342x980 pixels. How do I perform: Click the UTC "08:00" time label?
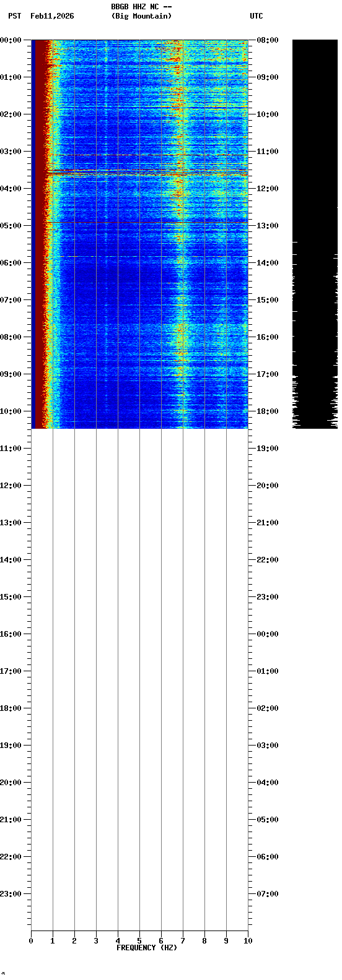[x=268, y=40]
